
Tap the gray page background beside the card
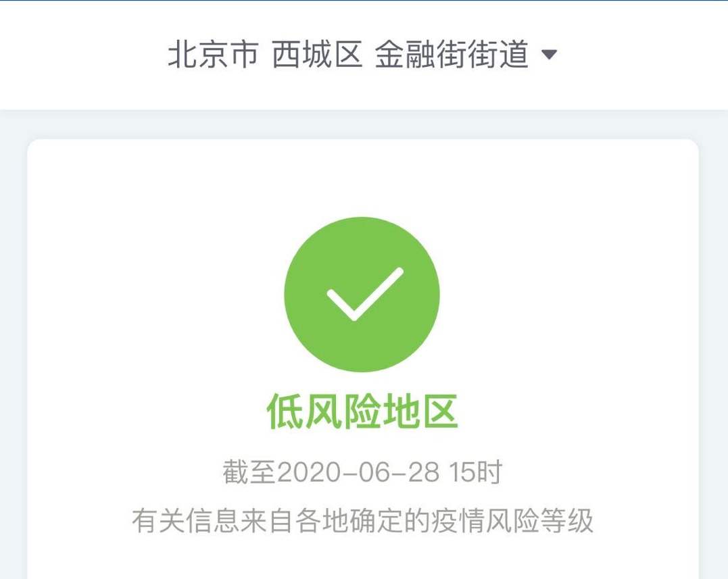pos(13,348)
